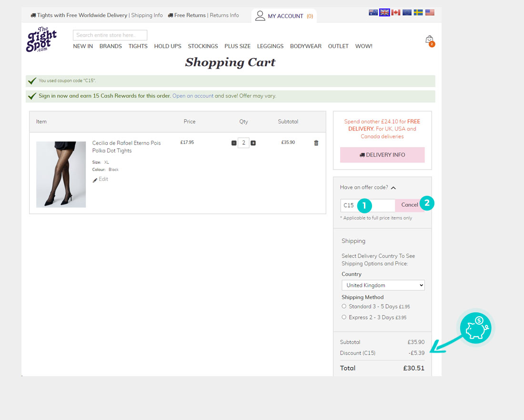Screen dimensions: 524x420
Task: Click the 'Open an account' link
Action: pos(193,96)
